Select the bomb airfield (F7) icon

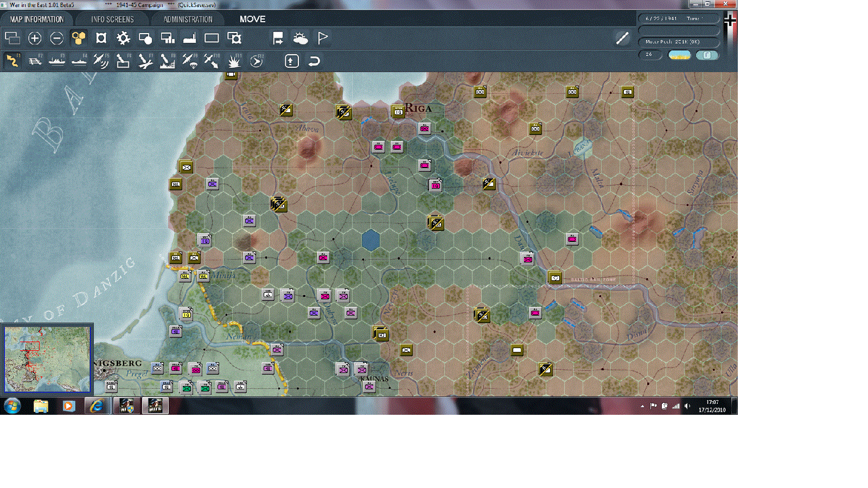(x=145, y=61)
